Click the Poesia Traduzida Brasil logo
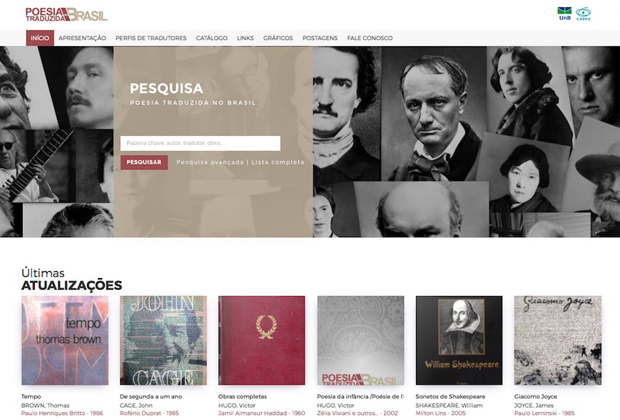The image size is (620, 420). coord(66,15)
